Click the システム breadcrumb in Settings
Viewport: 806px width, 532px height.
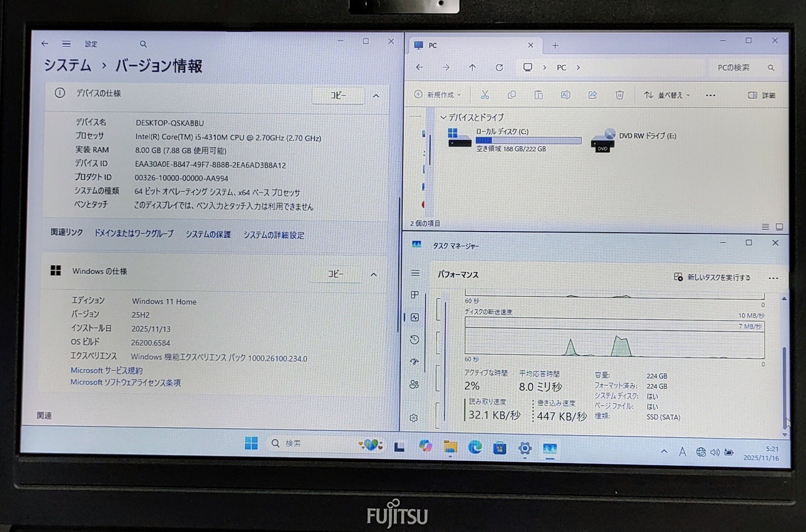tap(67, 65)
